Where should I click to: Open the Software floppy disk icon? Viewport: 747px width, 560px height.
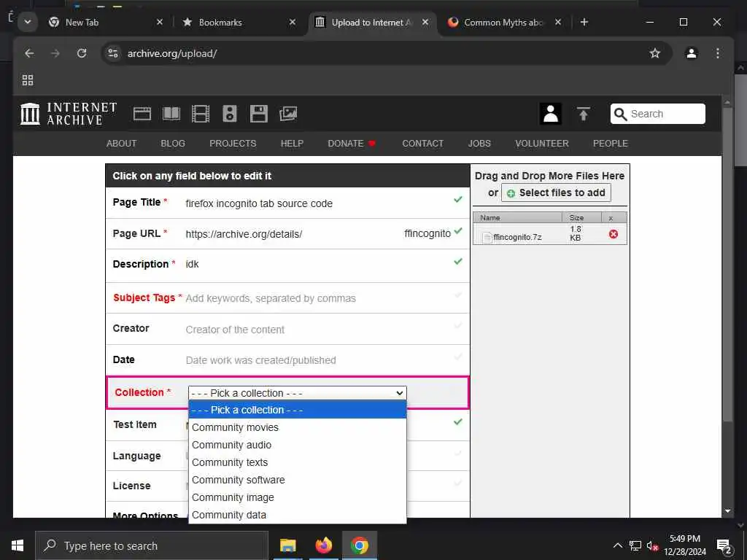click(259, 114)
